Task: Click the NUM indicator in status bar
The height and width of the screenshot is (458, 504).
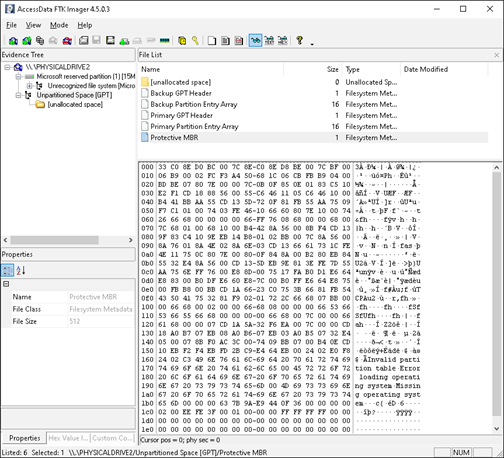Action: click(461, 452)
